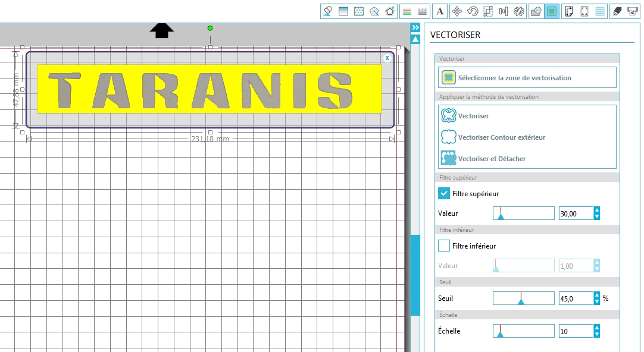Enable the Filtre inférieur checkbox
Viewport: 644px width, 352px height.
tap(444, 246)
